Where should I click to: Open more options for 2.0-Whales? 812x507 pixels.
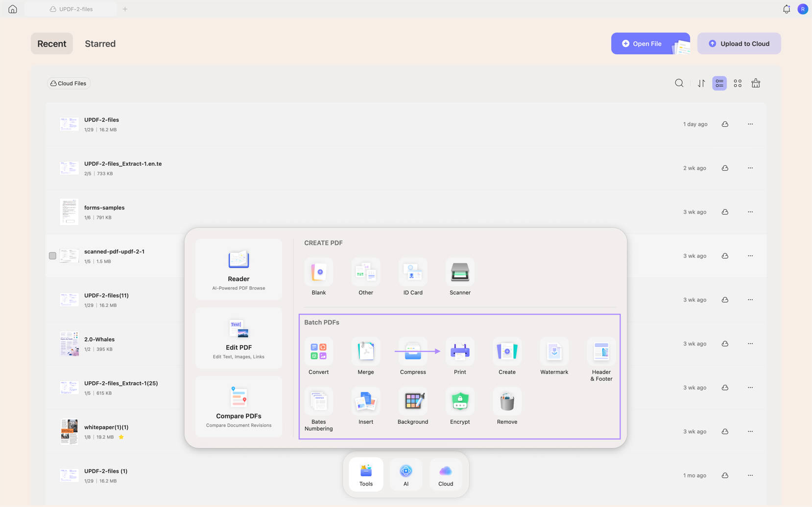750,344
